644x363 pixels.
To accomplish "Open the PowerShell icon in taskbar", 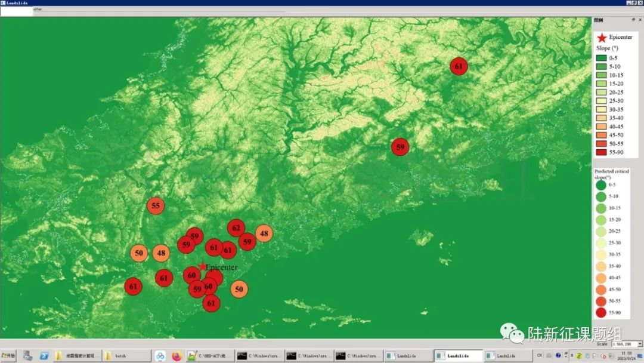I will pos(44,356).
